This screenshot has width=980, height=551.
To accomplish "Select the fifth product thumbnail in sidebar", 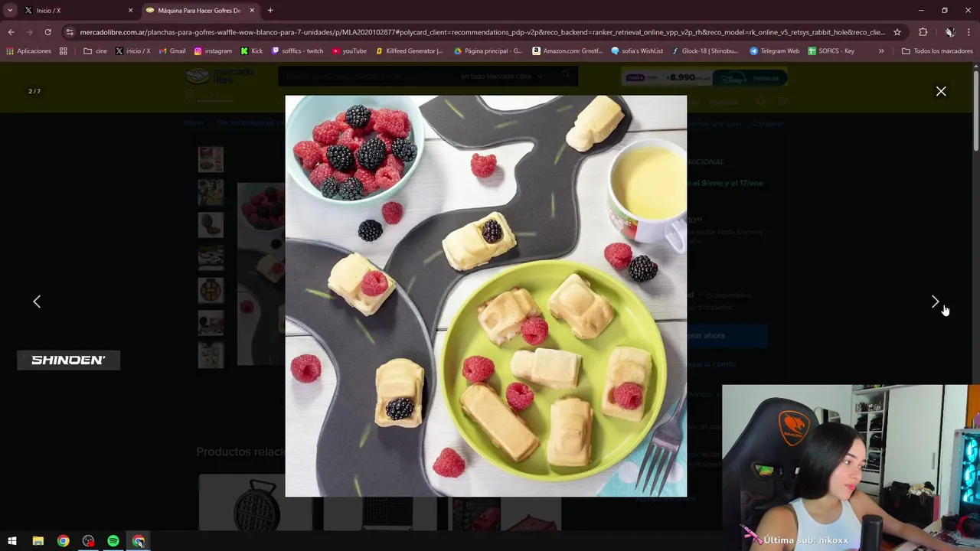I will [x=211, y=291].
